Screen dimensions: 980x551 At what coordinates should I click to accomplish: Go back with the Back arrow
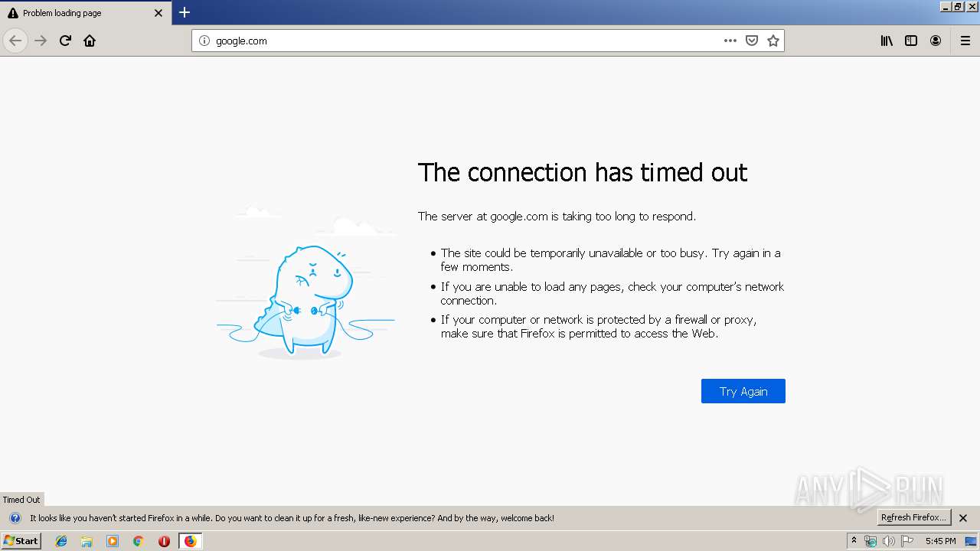pyautogui.click(x=15, y=41)
